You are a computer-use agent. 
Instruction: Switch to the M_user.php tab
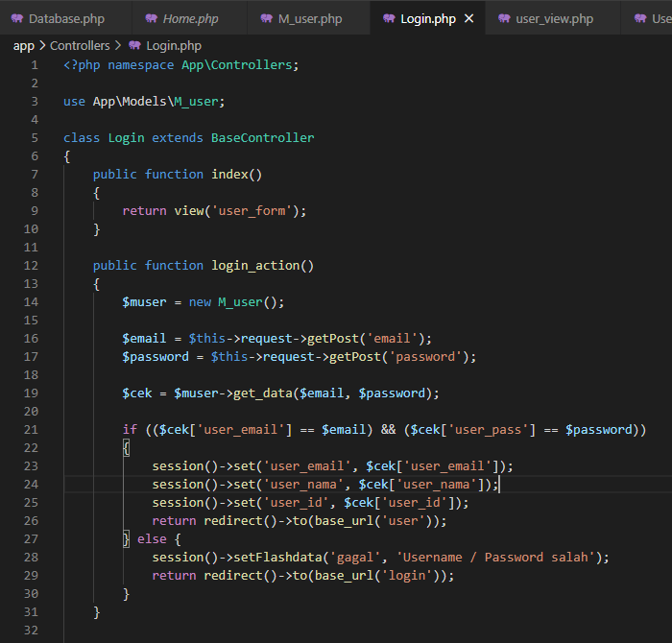point(309,19)
